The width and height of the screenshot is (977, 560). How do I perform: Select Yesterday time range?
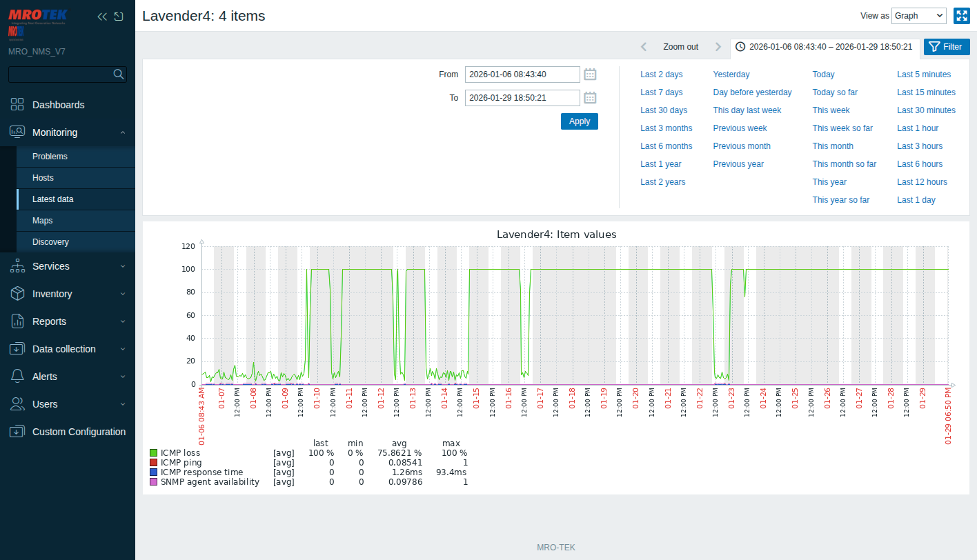pyautogui.click(x=731, y=74)
